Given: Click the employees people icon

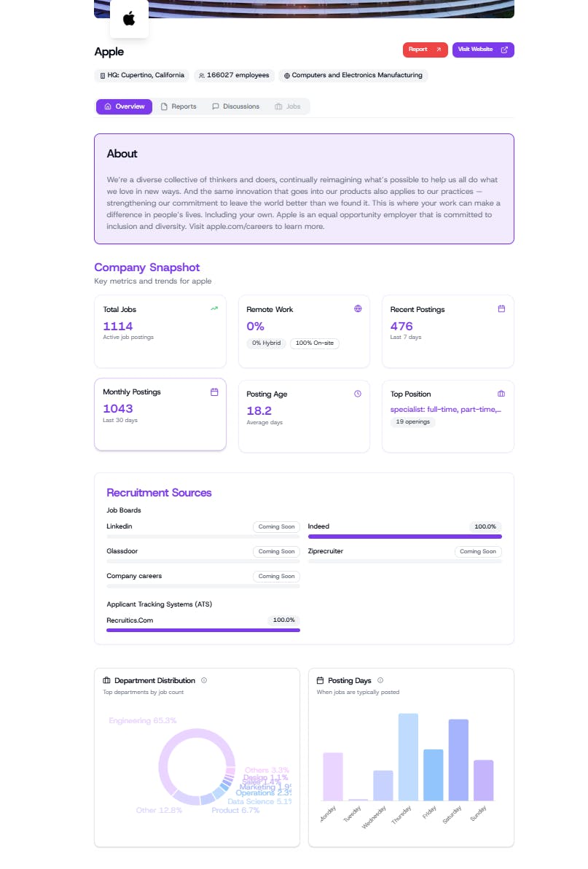Looking at the screenshot, I should point(202,75).
